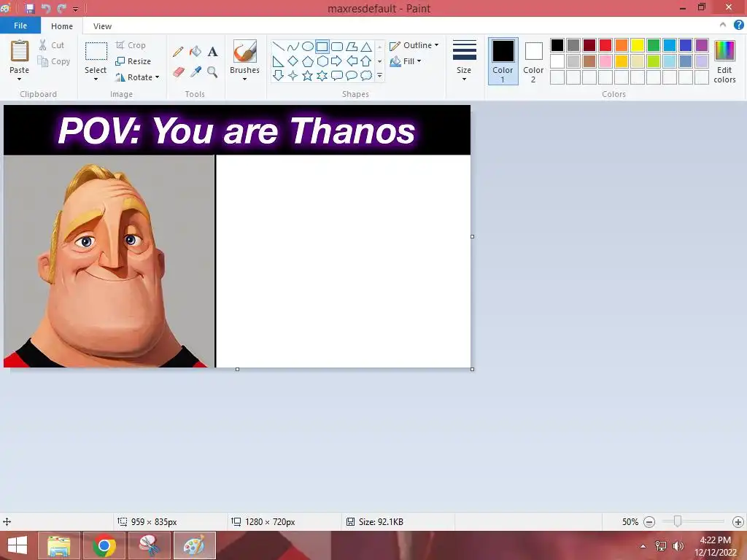Click the Paste clipboard button
The image size is (747, 560).
click(20, 51)
